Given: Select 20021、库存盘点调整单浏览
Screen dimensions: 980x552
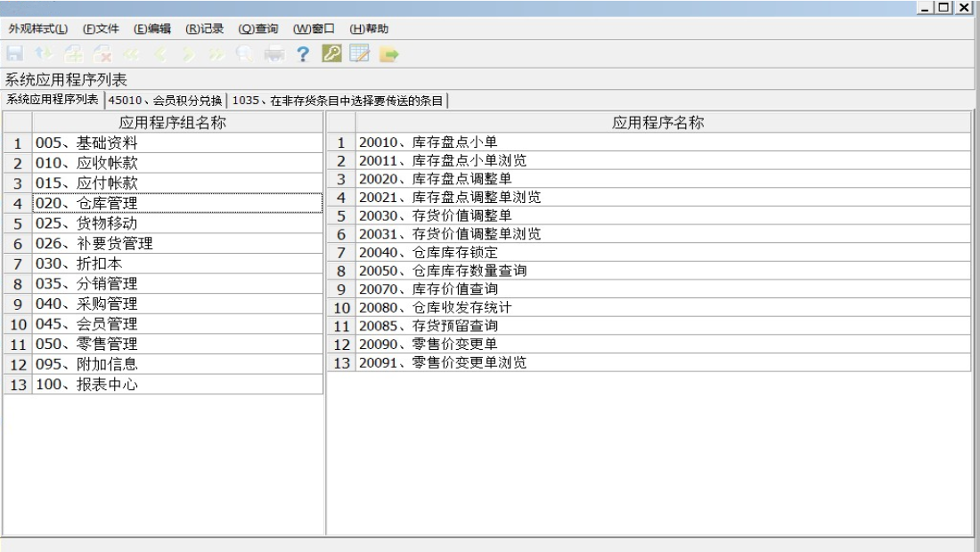Looking at the screenshot, I should click(x=663, y=198).
